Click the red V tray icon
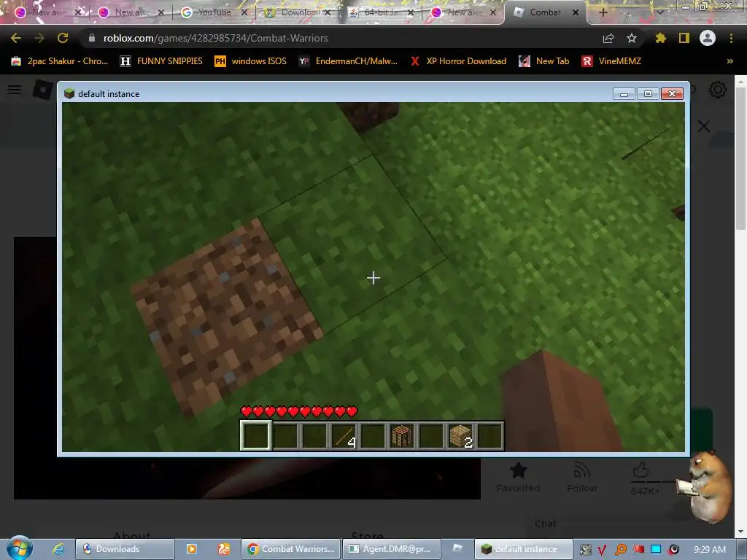747x560 pixels. 603,550
